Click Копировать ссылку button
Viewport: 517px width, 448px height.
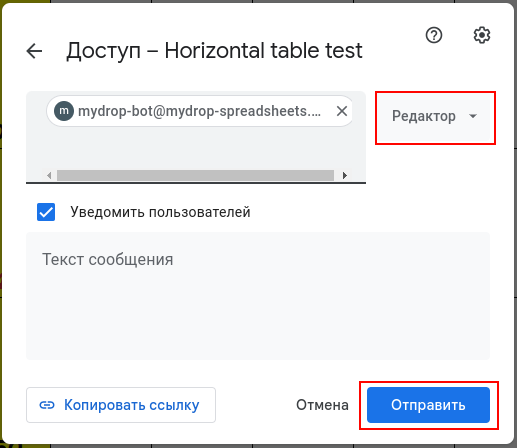point(121,405)
